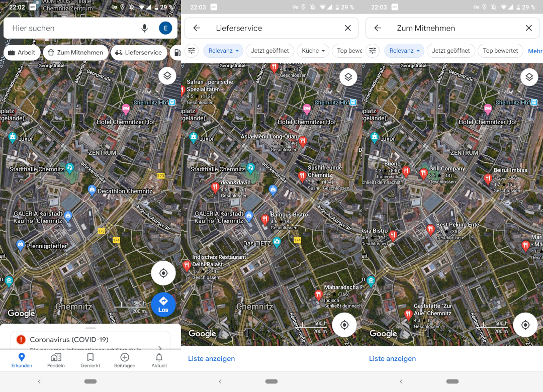Open the account avatar labeled E
Screen dimensions: 543x392
[x=165, y=28]
